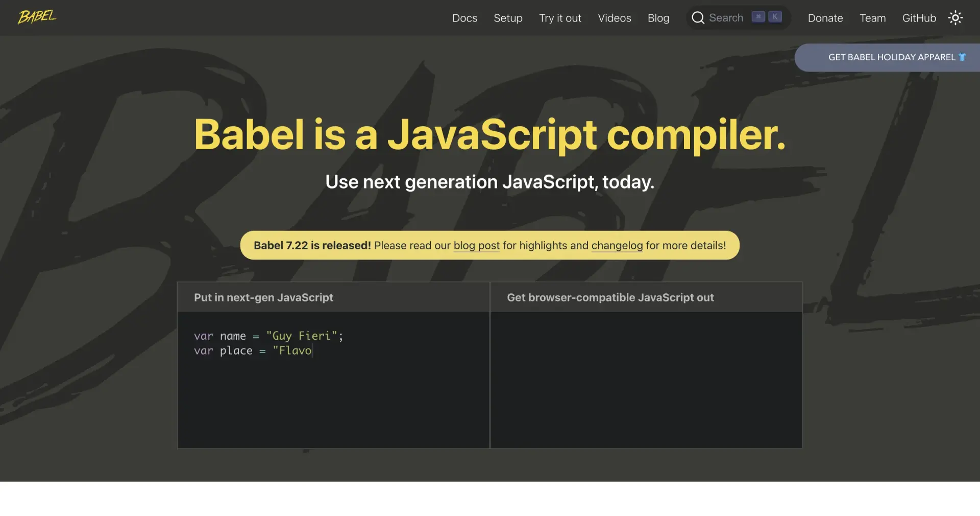Click the Cmd key badge in search bar
Viewport: 980px width, 516px height.
tap(758, 16)
